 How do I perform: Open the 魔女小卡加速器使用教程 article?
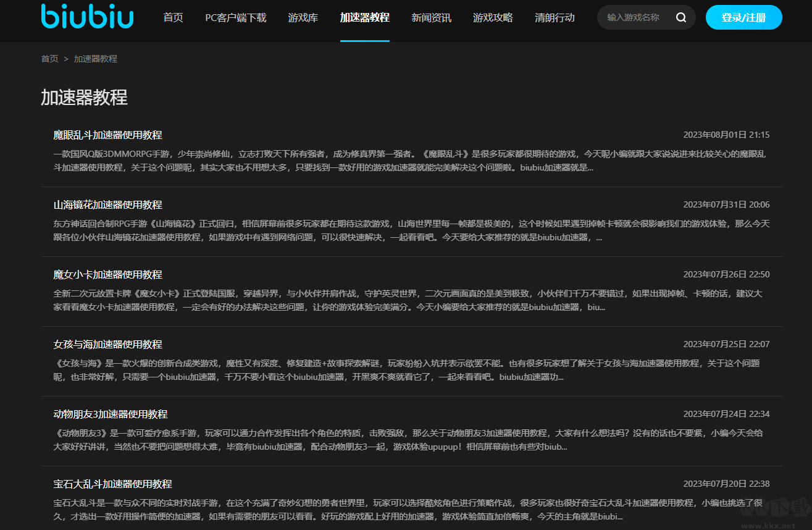click(x=108, y=274)
